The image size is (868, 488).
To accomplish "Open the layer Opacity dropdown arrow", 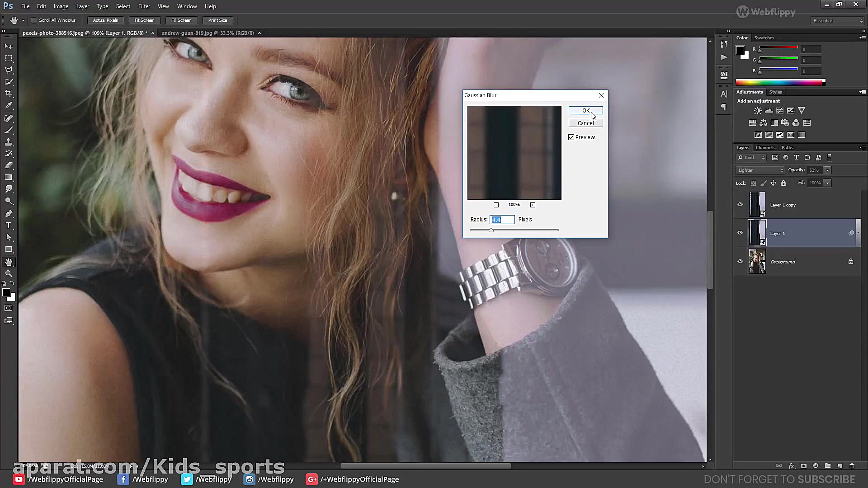I will [827, 170].
